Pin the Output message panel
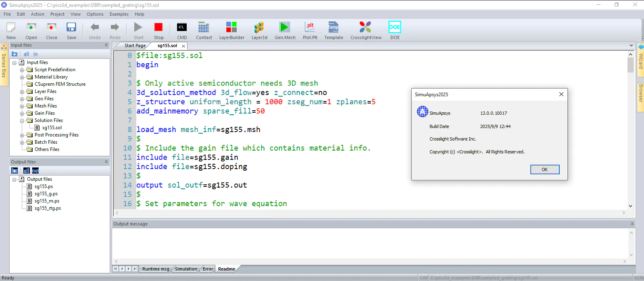The image size is (644, 281). coord(632,224)
